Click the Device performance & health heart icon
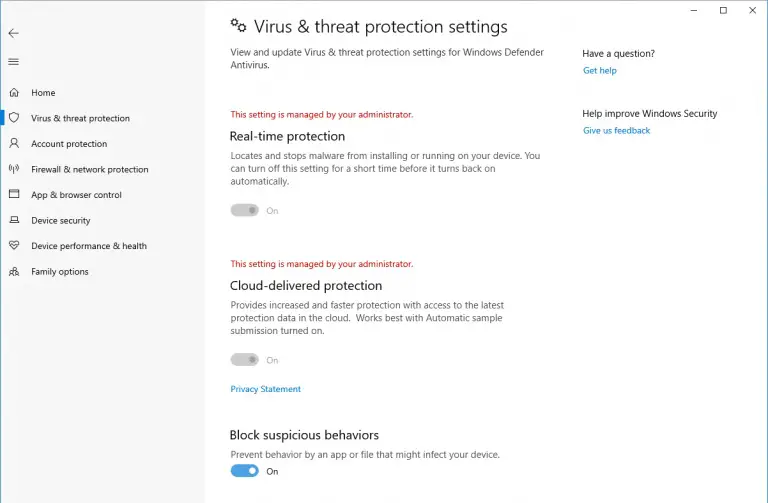Viewport: 768px width, 503px height. coord(14,246)
